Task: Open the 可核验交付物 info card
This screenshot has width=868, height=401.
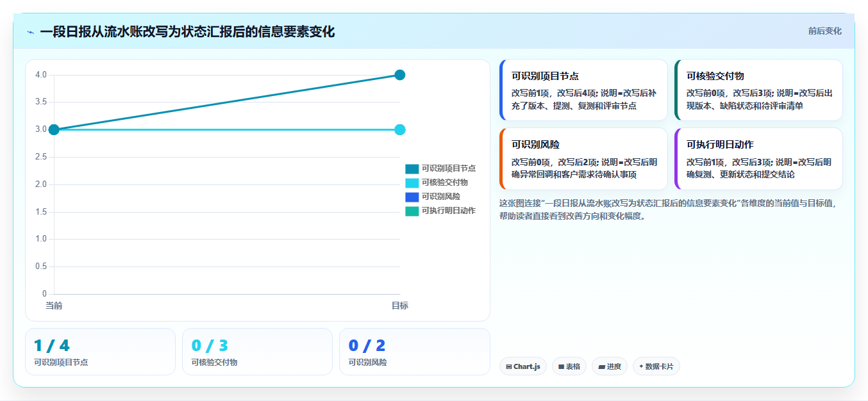Action: pyautogui.click(x=758, y=90)
